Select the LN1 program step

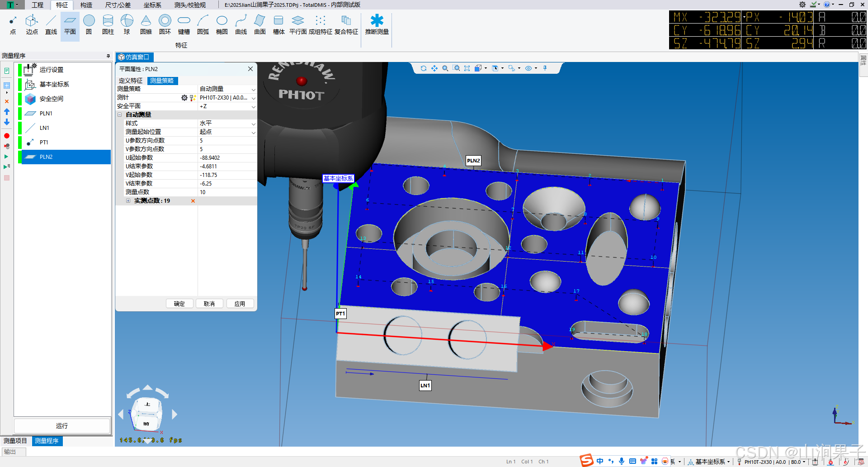click(x=44, y=128)
